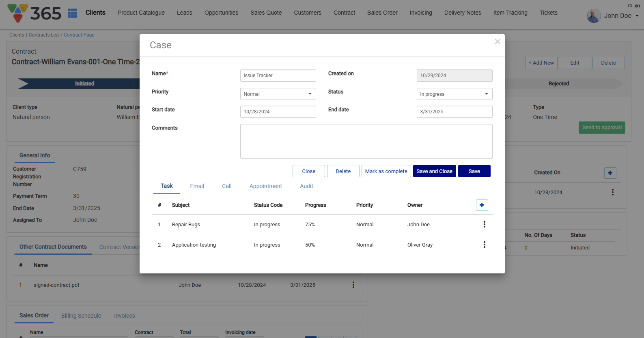644x338 pixels.
Task: Click the John Doe profile avatar
Action: [594, 16]
